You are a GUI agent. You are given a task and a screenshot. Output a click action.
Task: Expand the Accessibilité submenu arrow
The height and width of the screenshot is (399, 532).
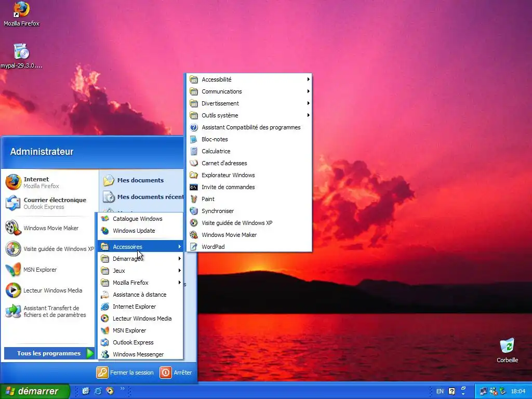(308, 79)
